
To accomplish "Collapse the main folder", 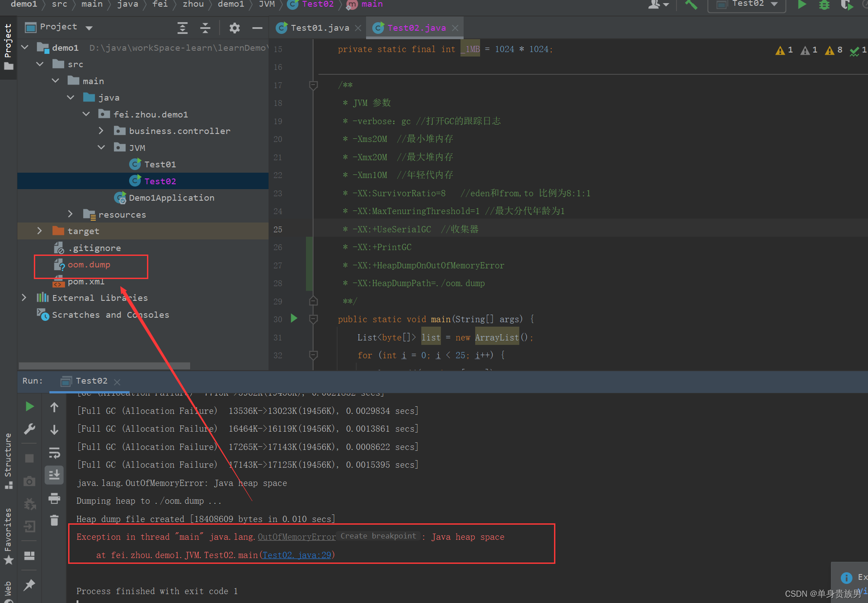I will [x=56, y=81].
